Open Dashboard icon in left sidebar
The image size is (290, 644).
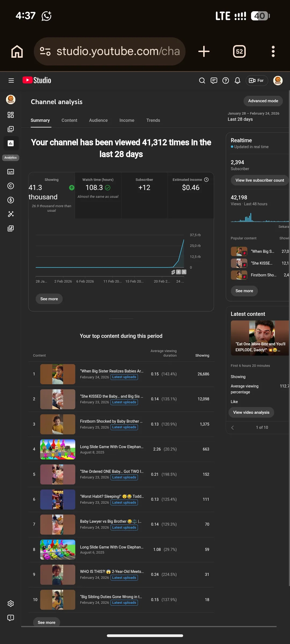click(11, 115)
